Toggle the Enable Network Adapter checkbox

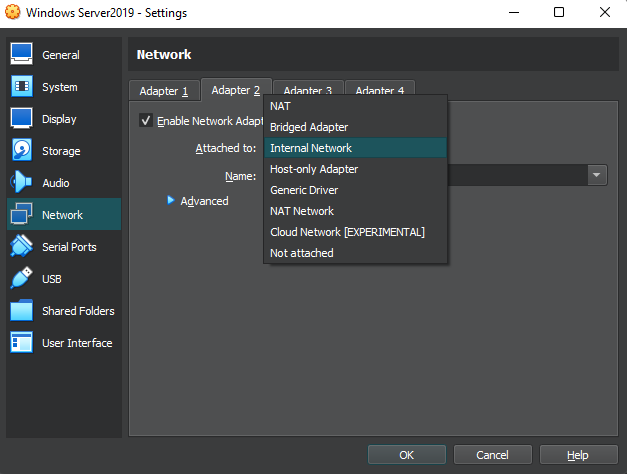pos(147,121)
